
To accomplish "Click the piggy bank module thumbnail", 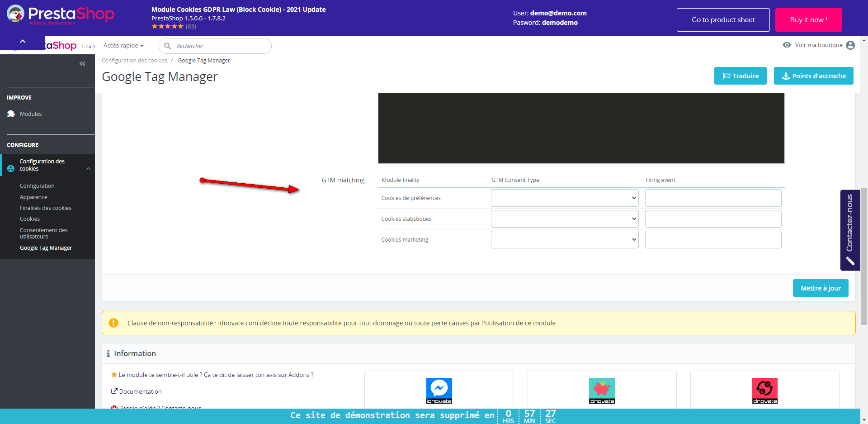I will click(602, 391).
